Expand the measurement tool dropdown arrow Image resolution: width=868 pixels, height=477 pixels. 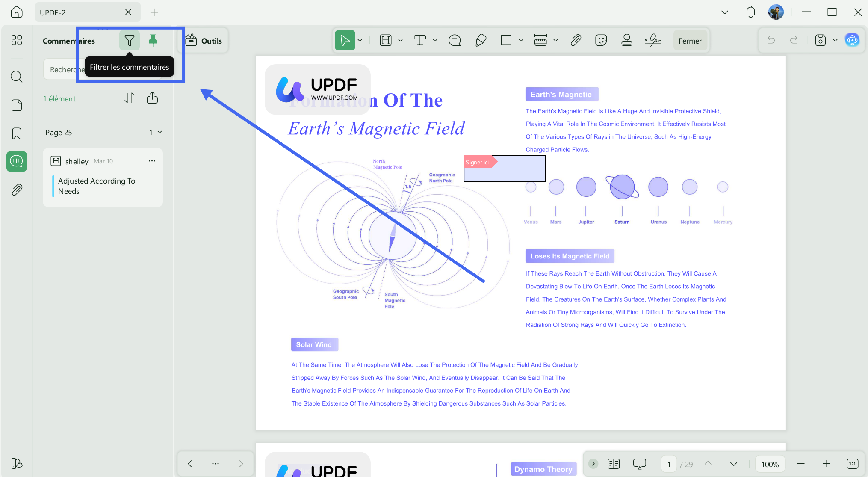click(555, 41)
